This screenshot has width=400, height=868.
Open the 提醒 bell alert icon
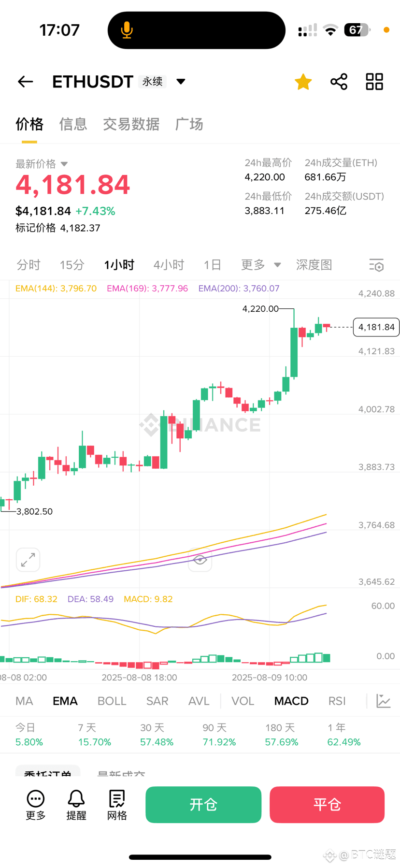coord(76,805)
